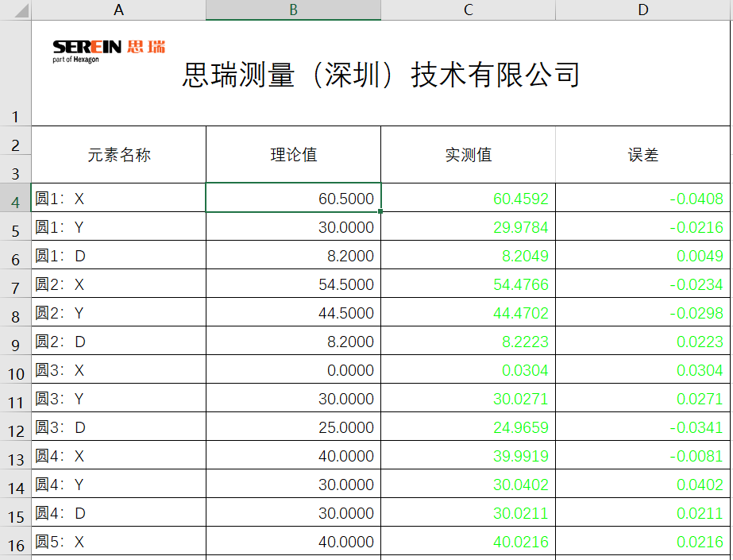733x560 pixels.
Task: Click the 实测值 header cell
Action: point(468,156)
